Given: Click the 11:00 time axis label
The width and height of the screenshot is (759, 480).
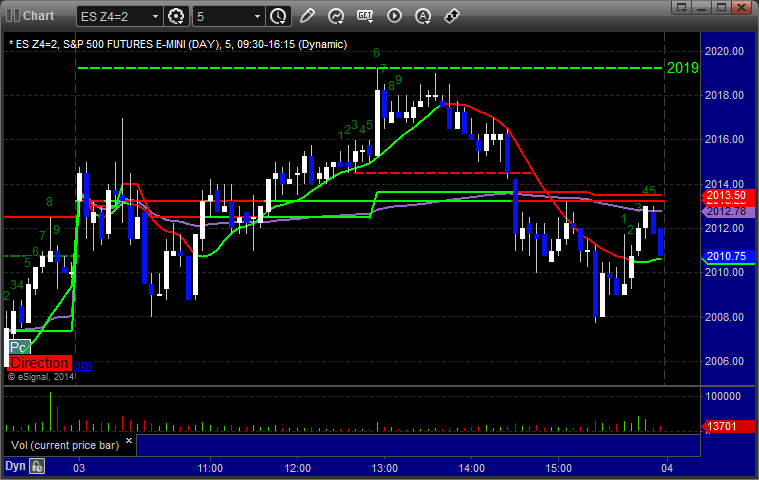Looking at the screenshot, I should click(210, 468).
